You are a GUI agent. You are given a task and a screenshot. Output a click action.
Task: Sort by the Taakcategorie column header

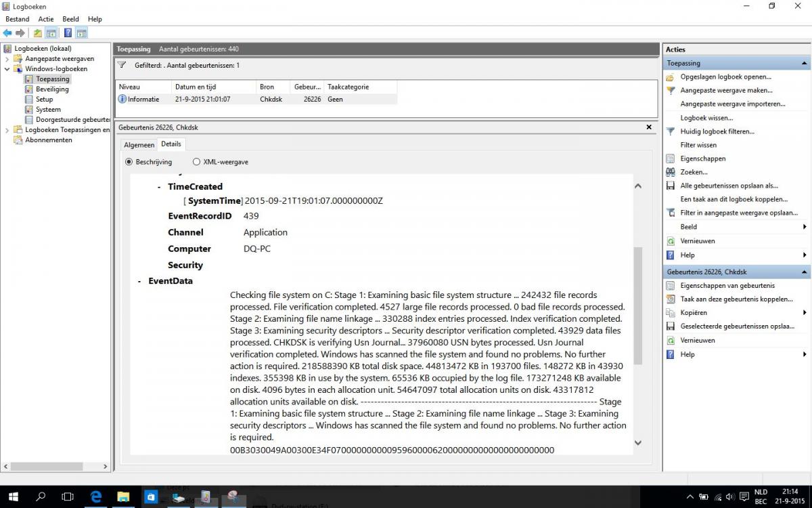360,87
